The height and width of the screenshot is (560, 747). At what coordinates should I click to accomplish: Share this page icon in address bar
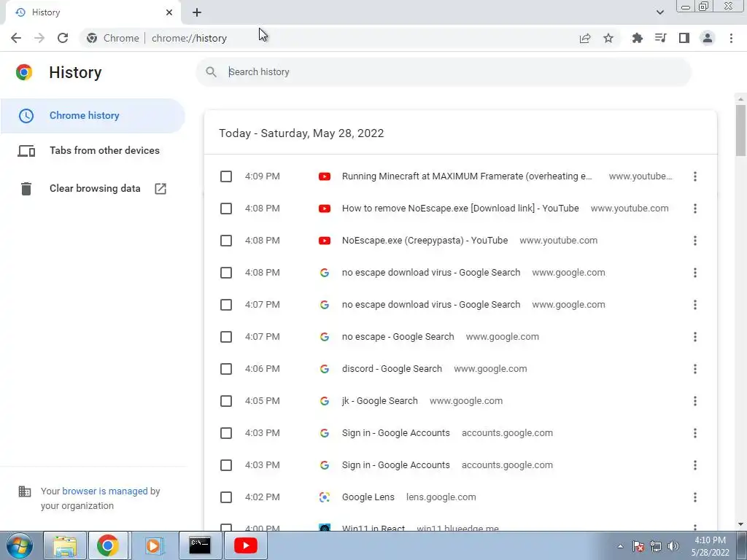coord(585,38)
